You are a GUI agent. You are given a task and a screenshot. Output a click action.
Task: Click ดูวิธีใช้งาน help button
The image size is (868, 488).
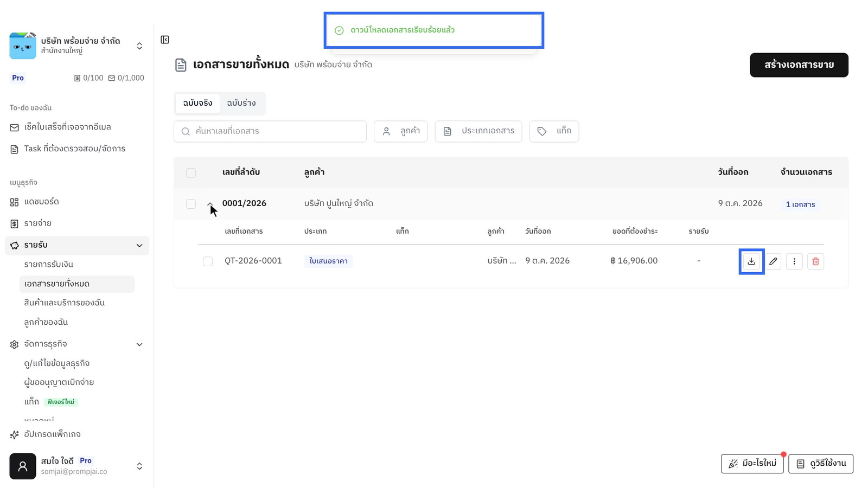(821, 464)
